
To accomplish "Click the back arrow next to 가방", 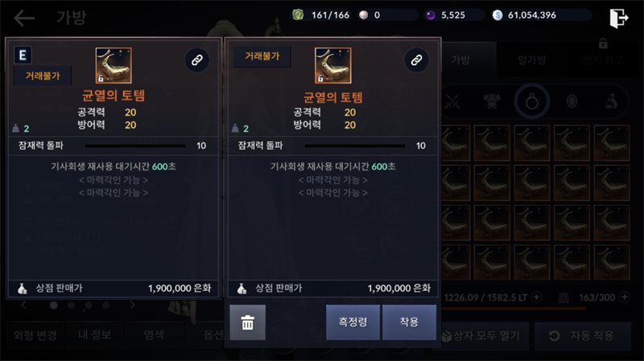I will pos(24,18).
